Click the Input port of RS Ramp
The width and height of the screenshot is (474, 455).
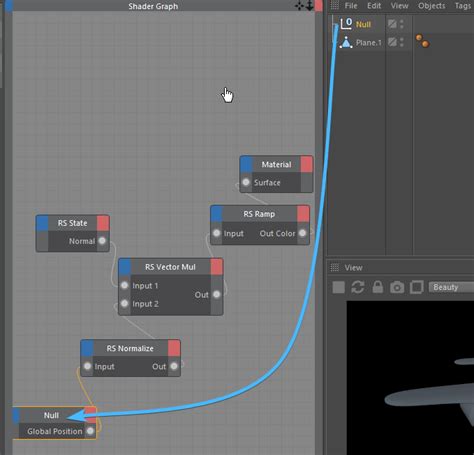coord(217,233)
